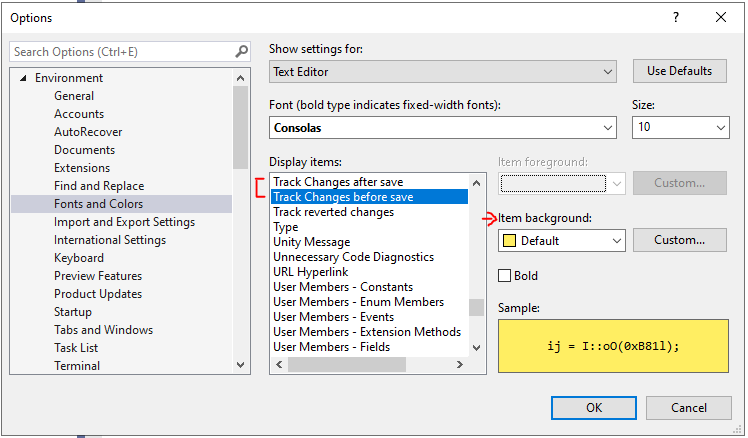
Task: Select the Type display item
Action: coord(285,227)
